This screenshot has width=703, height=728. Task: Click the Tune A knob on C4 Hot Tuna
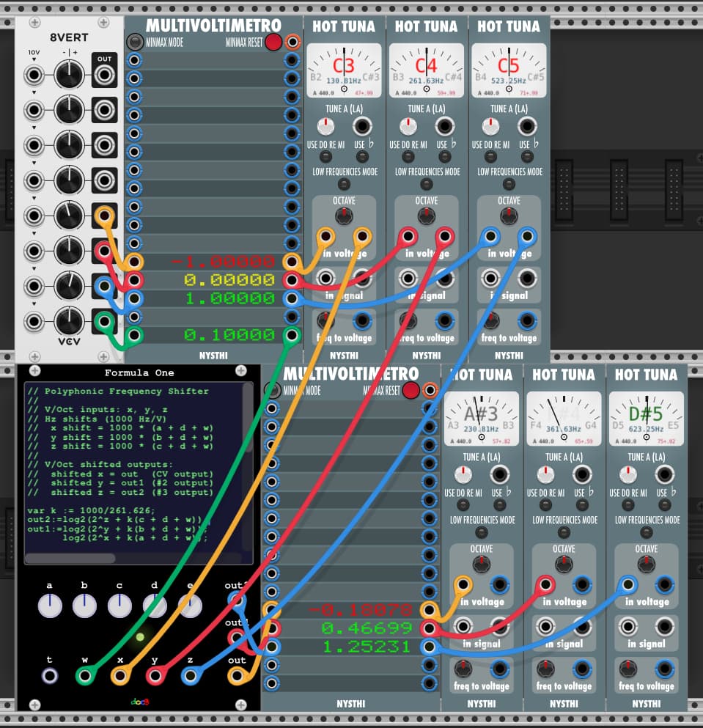[x=408, y=126]
